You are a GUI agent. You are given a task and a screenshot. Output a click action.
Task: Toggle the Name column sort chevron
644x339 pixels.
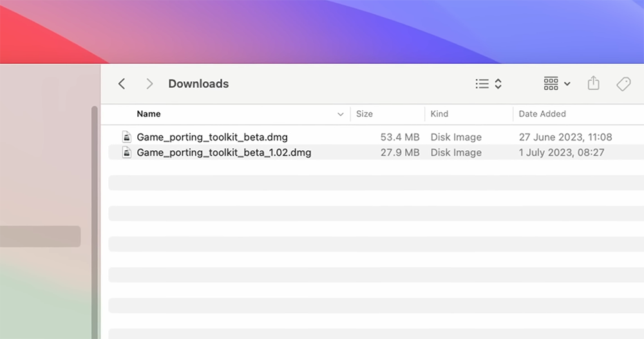pos(341,114)
